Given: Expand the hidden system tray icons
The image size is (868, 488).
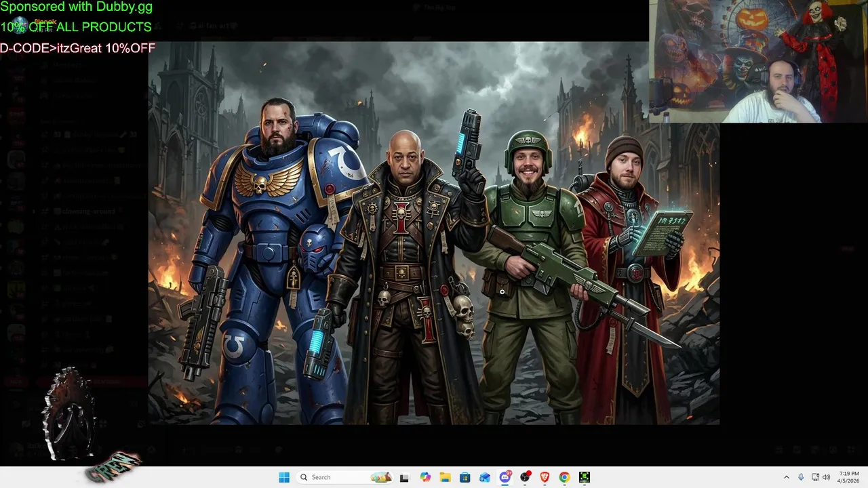Looking at the screenshot, I should pyautogui.click(x=787, y=477).
